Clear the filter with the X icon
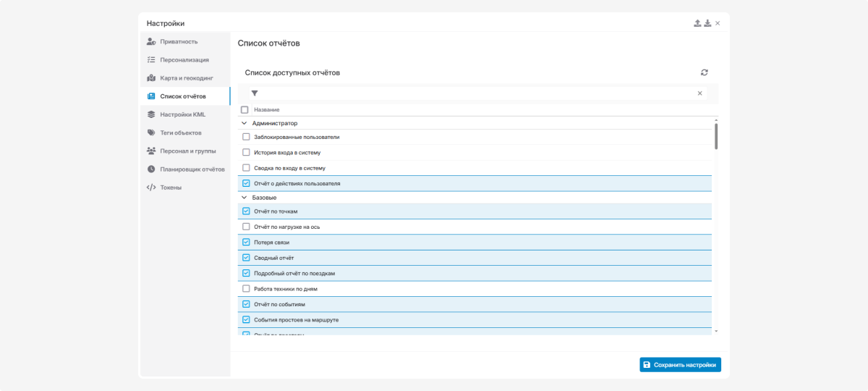 [699, 93]
